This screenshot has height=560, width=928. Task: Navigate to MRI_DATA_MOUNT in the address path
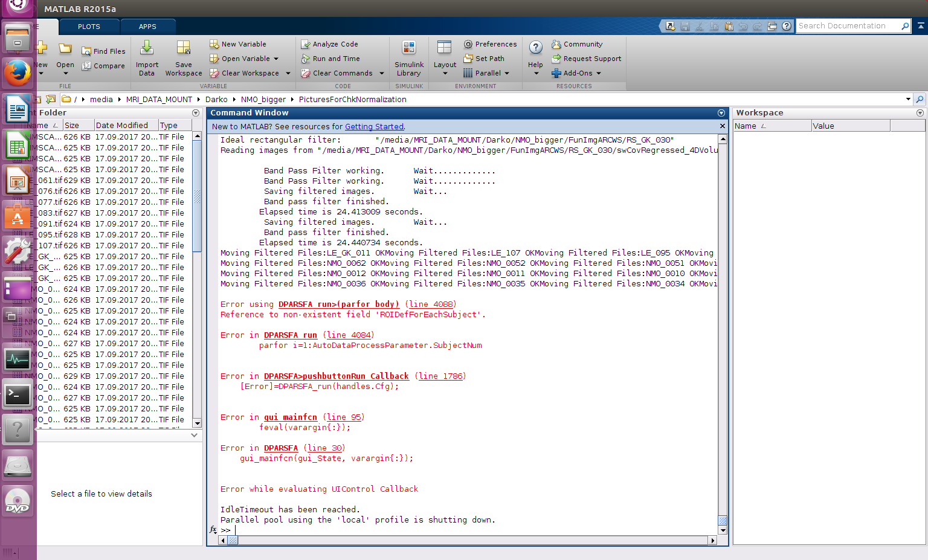point(159,99)
